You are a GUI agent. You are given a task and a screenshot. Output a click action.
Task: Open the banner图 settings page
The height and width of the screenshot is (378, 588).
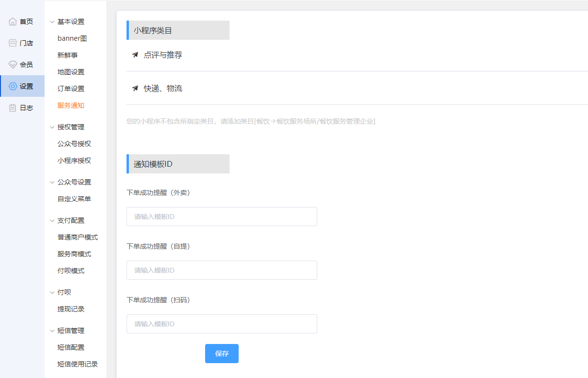[72, 38]
